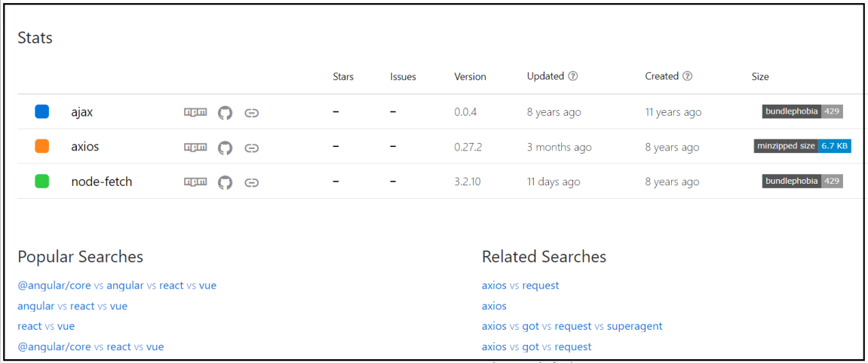868x363 pixels.
Task: Open the homepage link icon for node-fetch
Action: (252, 181)
